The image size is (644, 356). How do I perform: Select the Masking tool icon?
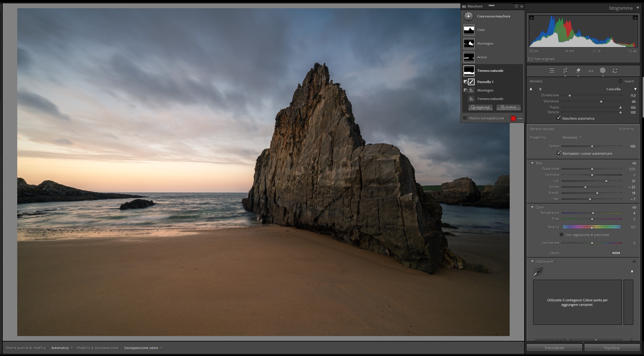[603, 70]
